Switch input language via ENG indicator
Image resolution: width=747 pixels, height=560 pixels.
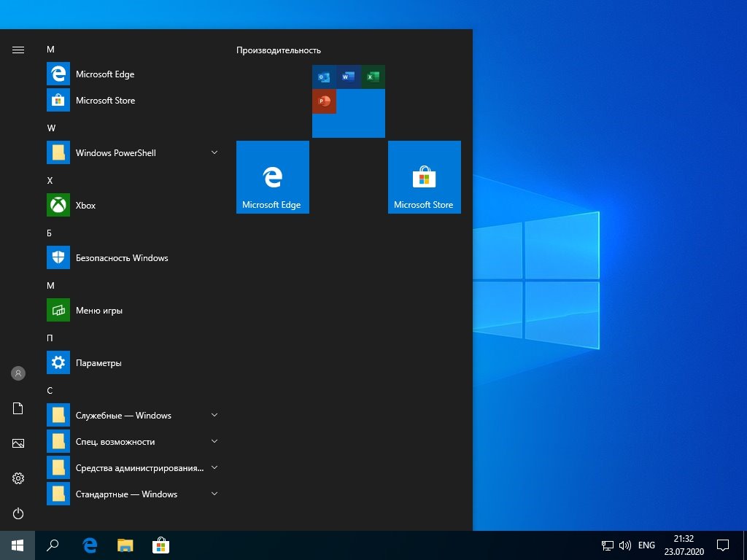[x=646, y=545]
